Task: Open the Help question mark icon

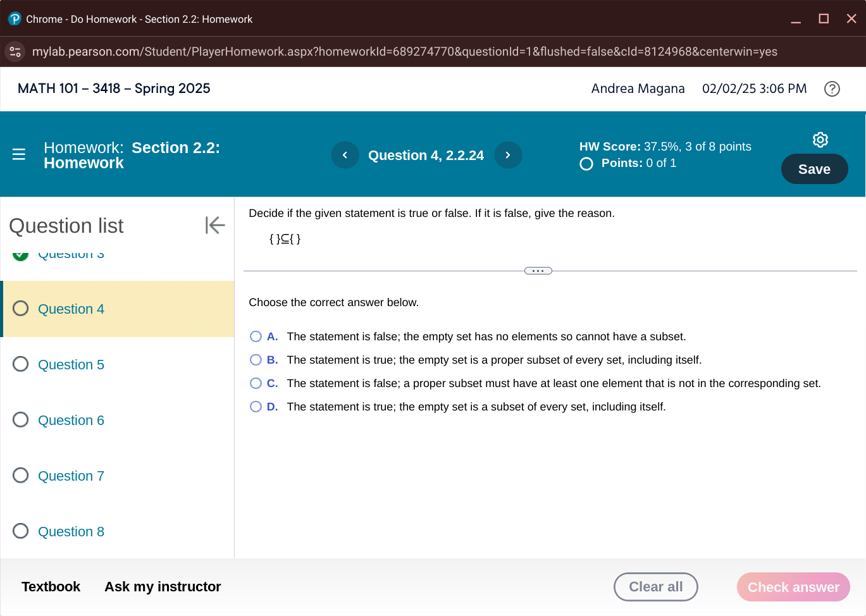Action: (x=832, y=89)
